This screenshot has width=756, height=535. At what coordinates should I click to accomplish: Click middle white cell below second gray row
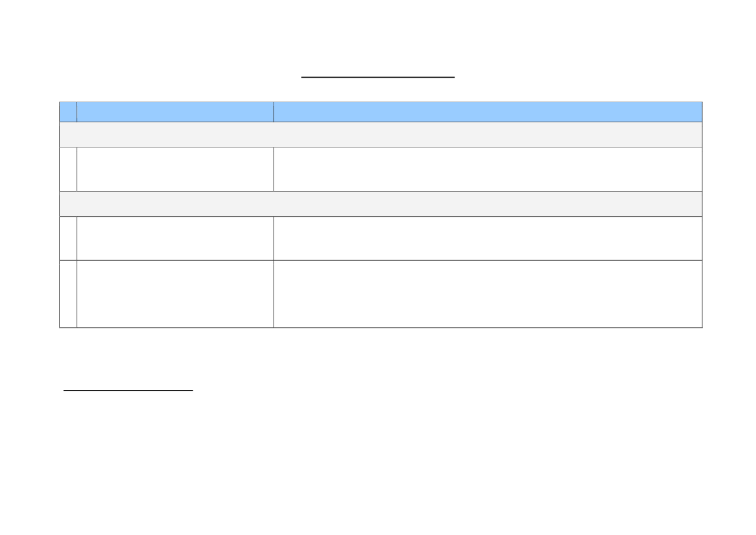[175, 238]
